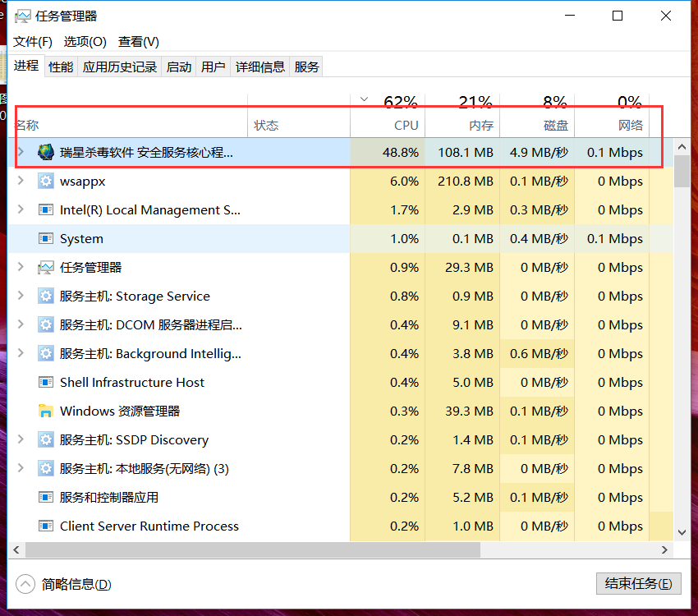This screenshot has height=616, width=698.
Task: Collapse to 简略信息 using the circle arrow icon
Action: pos(25,584)
